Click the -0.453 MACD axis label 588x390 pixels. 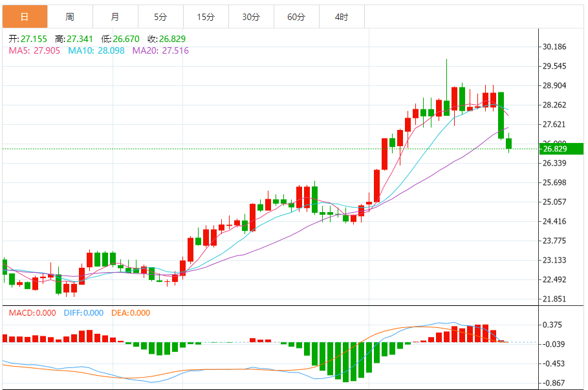554,363
